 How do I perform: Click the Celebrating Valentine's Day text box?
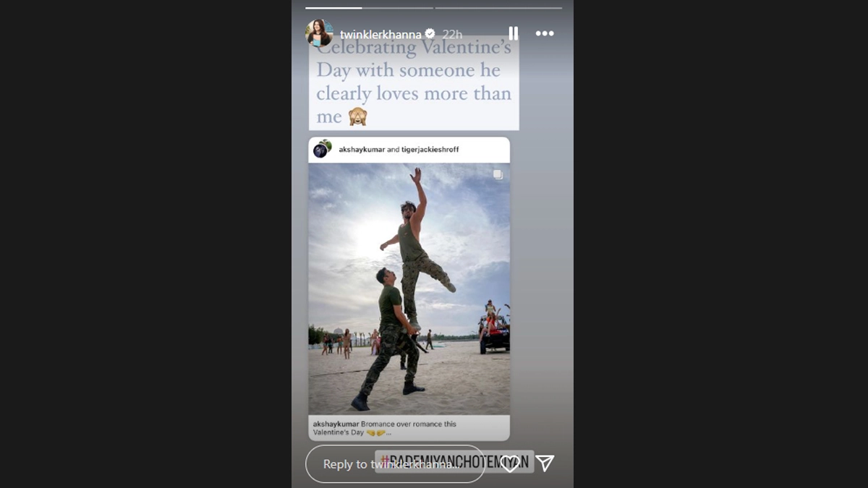[x=414, y=82]
